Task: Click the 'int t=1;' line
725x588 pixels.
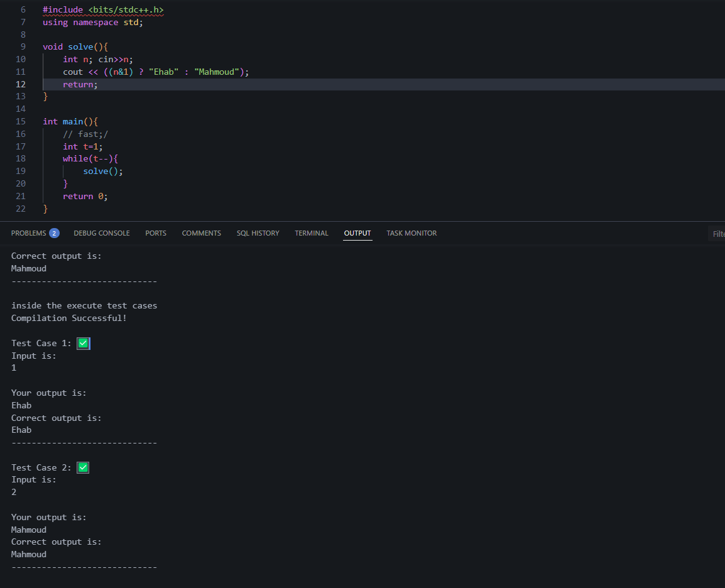Action: pyautogui.click(x=83, y=146)
